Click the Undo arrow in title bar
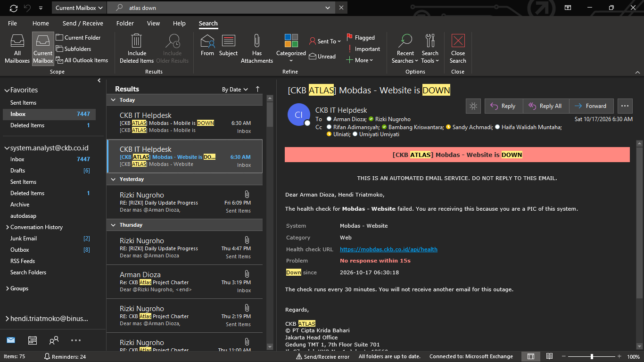 coord(27,8)
